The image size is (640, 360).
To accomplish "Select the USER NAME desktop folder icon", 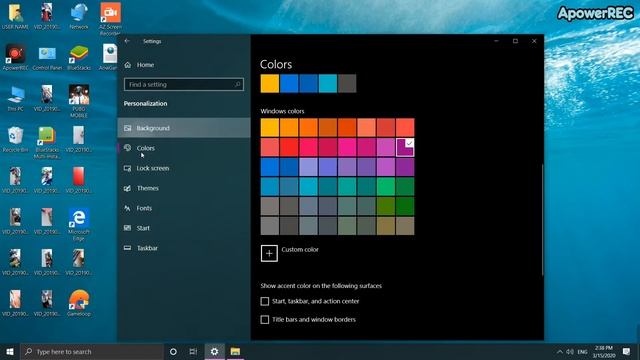I will pyautogui.click(x=16, y=16).
